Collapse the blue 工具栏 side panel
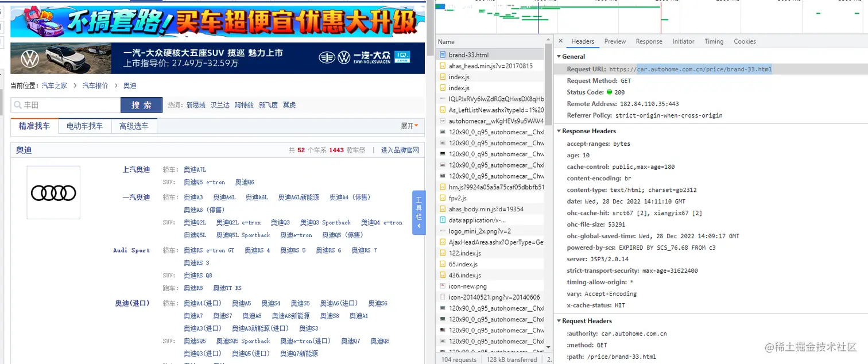Image resolution: width=868 pixels, height=364 pixels. tap(419, 212)
